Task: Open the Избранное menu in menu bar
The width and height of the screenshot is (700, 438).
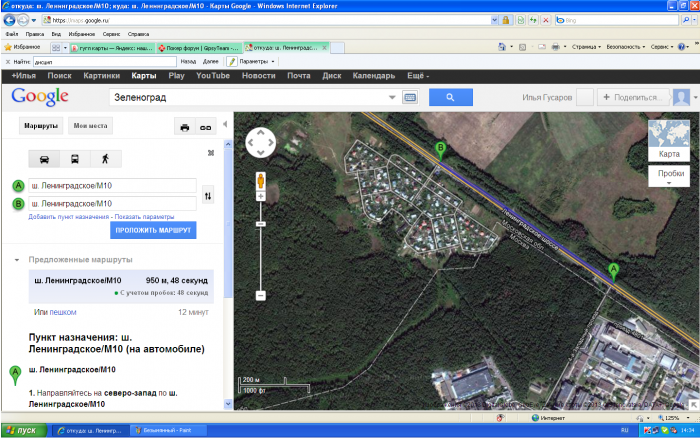Action: click(x=82, y=34)
